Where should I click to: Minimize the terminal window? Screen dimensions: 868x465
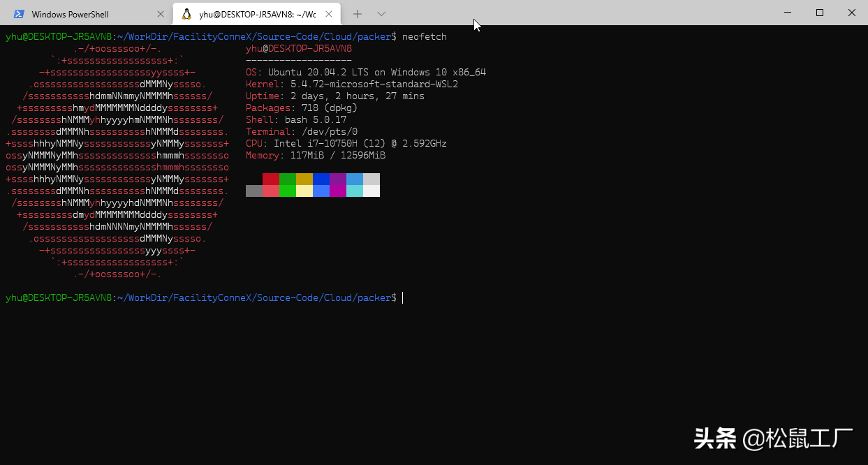point(788,13)
